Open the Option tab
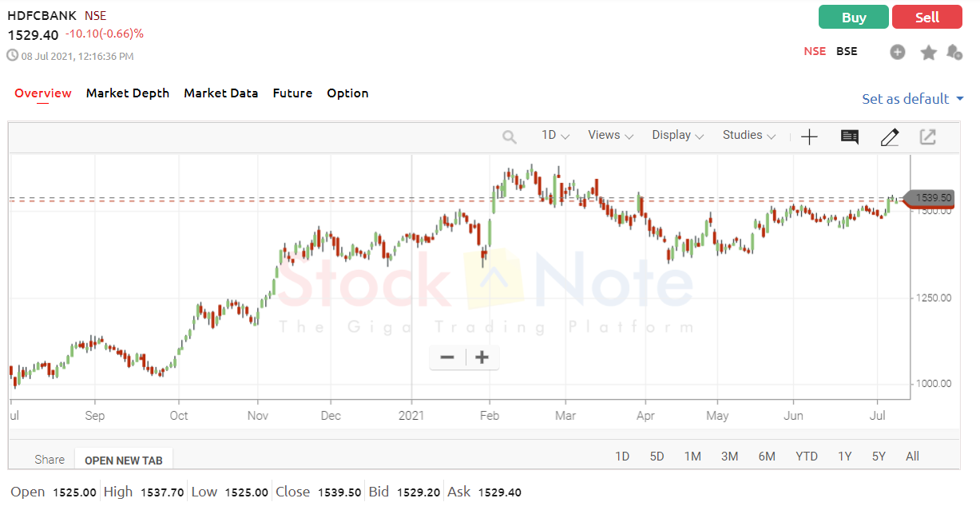Image resolution: width=980 pixels, height=510 pixels. (347, 93)
